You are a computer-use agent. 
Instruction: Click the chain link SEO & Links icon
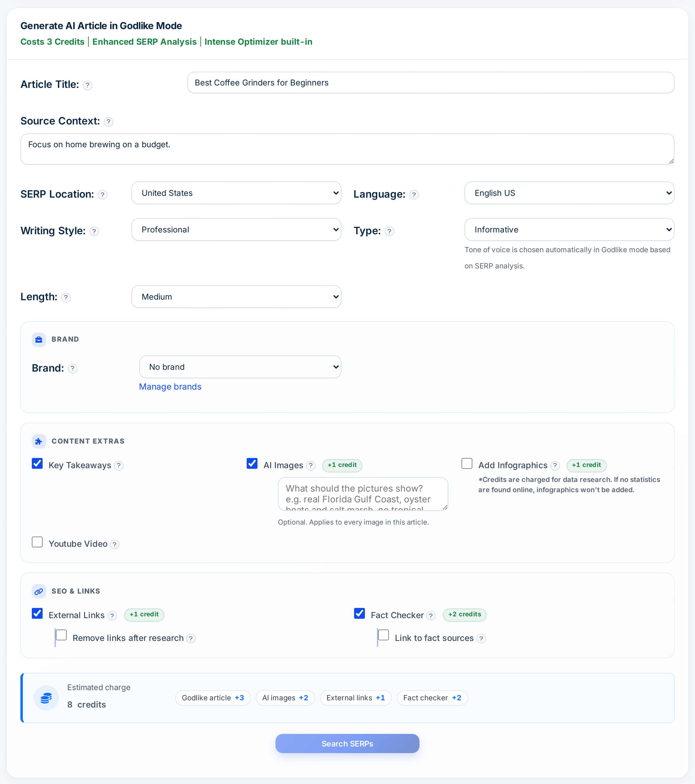coord(39,591)
